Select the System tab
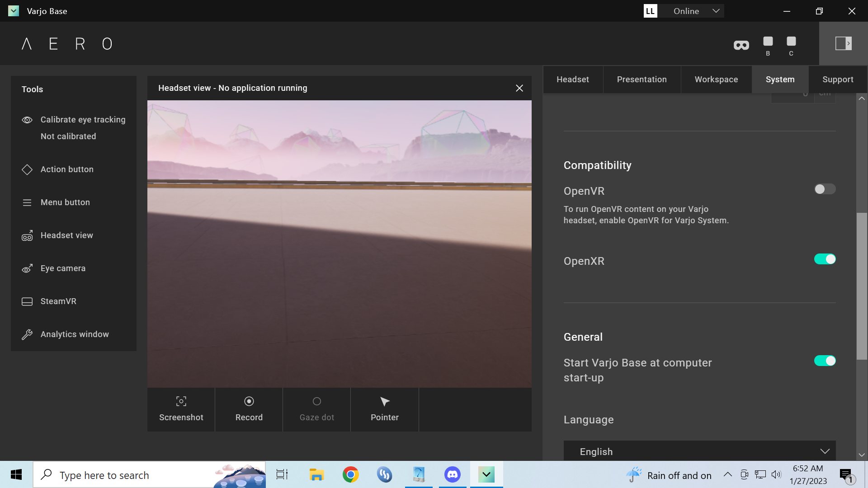 [x=780, y=80]
